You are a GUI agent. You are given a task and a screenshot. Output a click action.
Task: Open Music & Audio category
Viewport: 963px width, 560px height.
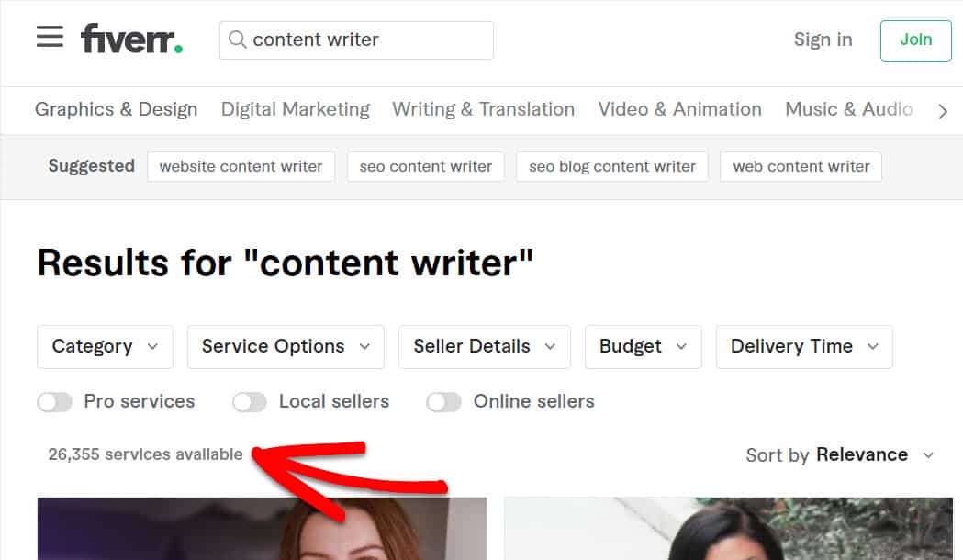849,109
